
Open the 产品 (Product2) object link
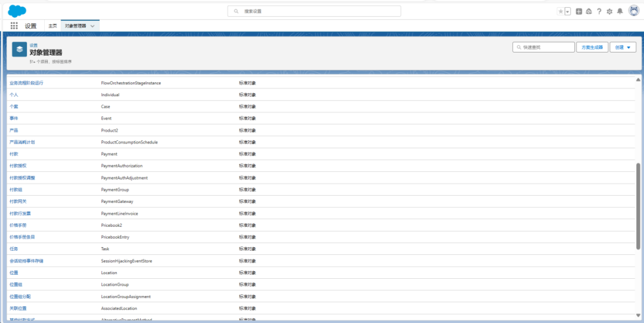point(14,130)
